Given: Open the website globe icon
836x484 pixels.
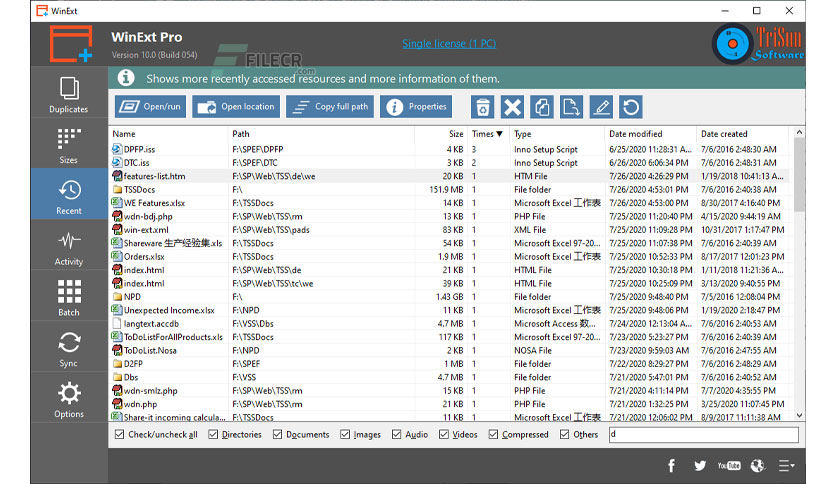Looking at the screenshot, I should point(758,466).
